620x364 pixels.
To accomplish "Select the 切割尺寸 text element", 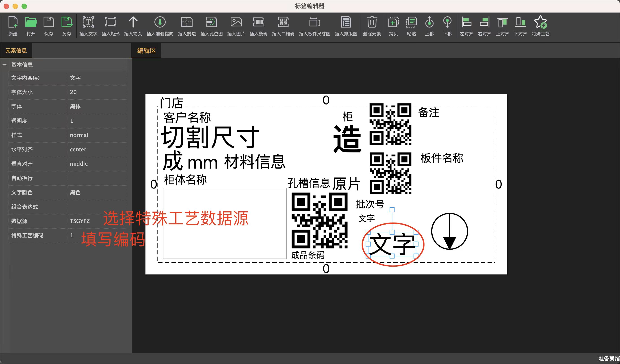I will pyautogui.click(x=210, y=137).
